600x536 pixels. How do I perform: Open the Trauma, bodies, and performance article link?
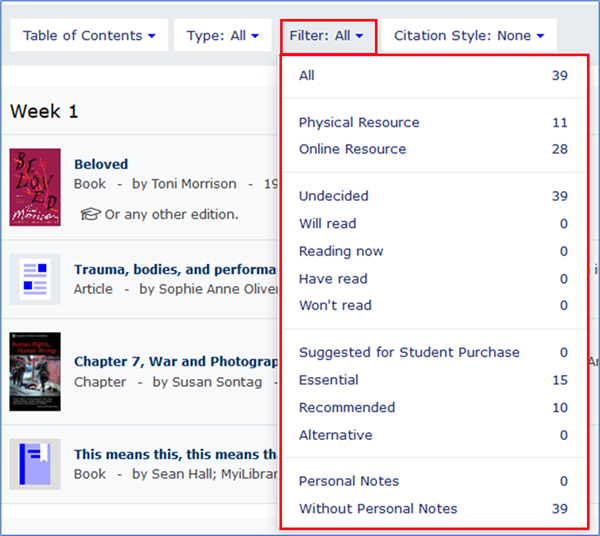click(x=174, y=269)
